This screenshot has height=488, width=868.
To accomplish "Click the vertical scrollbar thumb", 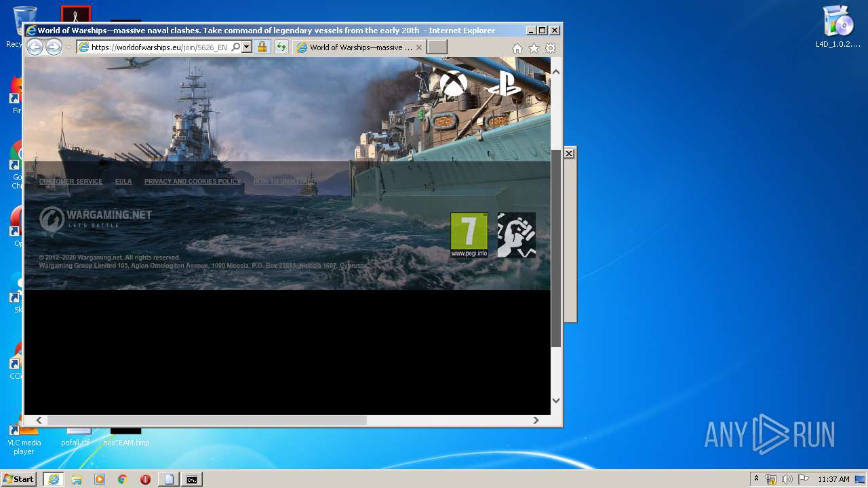I will pyautogui.click(x=556, y=248).
